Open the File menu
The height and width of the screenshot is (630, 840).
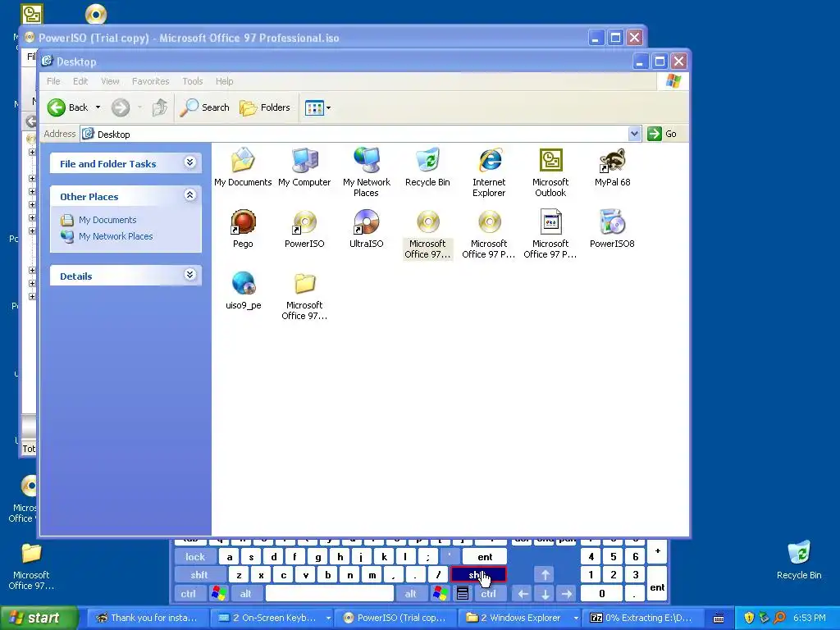(x=53, y=81)
